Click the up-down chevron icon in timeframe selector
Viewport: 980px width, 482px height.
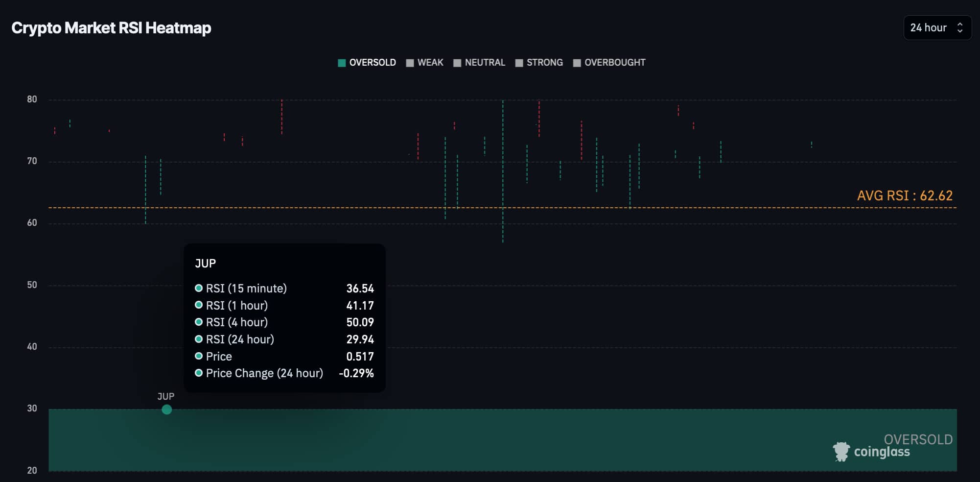(x=959, y=28)
